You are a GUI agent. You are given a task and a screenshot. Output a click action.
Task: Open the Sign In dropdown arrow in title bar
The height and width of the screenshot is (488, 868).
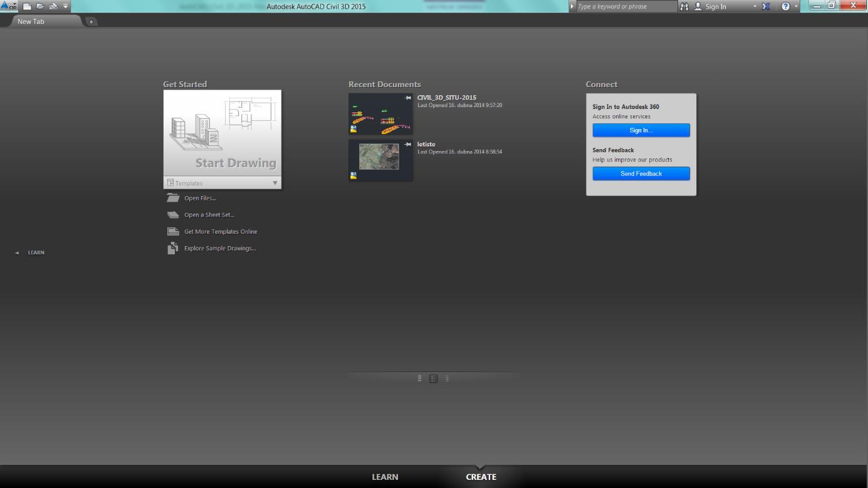[x=755, y=6]
